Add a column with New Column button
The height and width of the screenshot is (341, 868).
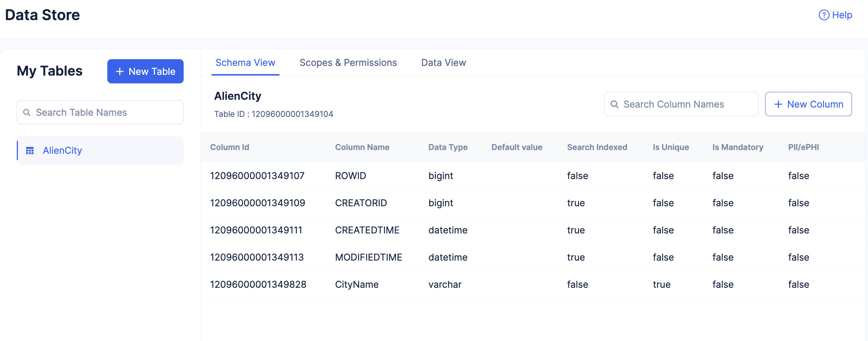point(808,104)
